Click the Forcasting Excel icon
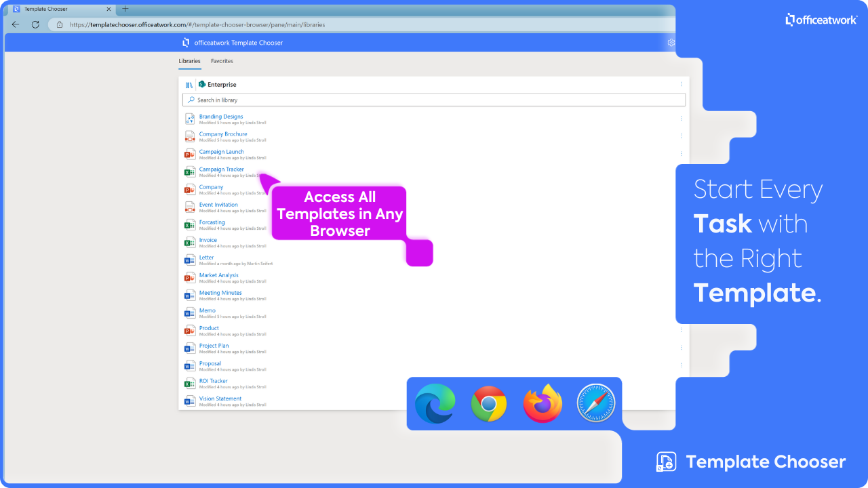This screenshot has height=488, width=868. [190, 224]
